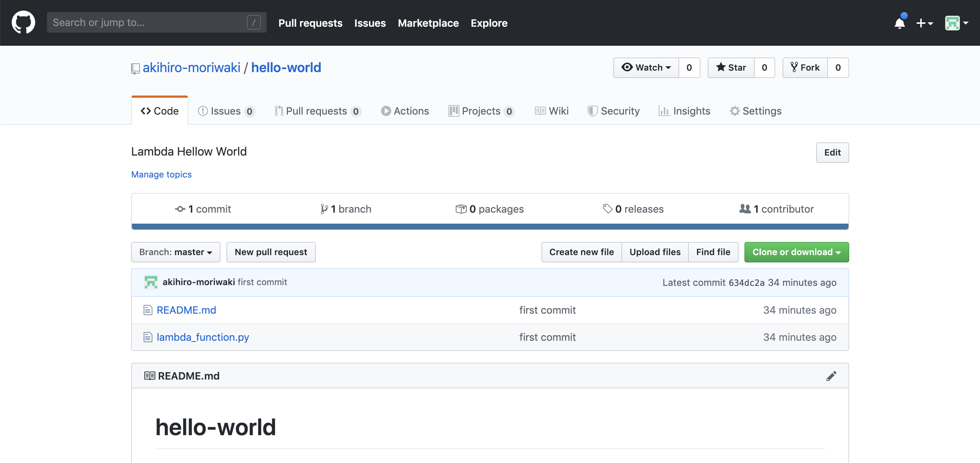This screenshot has width=980, height=463.
Task: Click the New pull request button
Action: [x=270, y=252]
